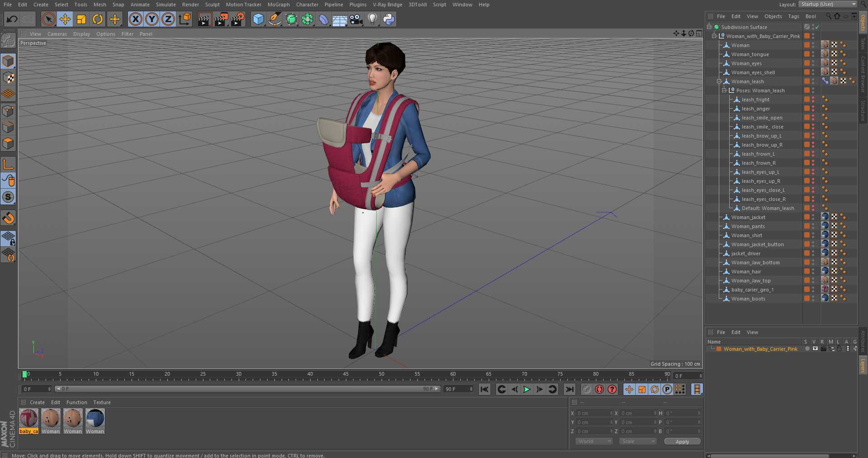Select the Move tool

pyautogui.click(x=65, y=19)
